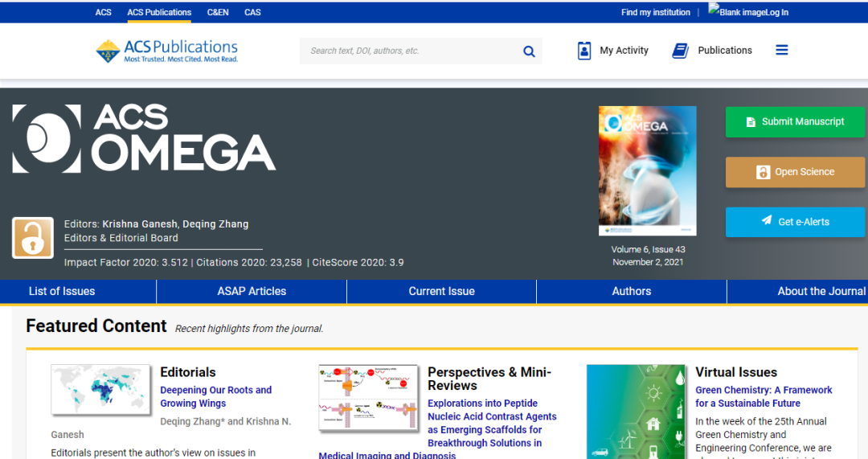
Task: Click the open access padlock icon
Action: (33, 238)
